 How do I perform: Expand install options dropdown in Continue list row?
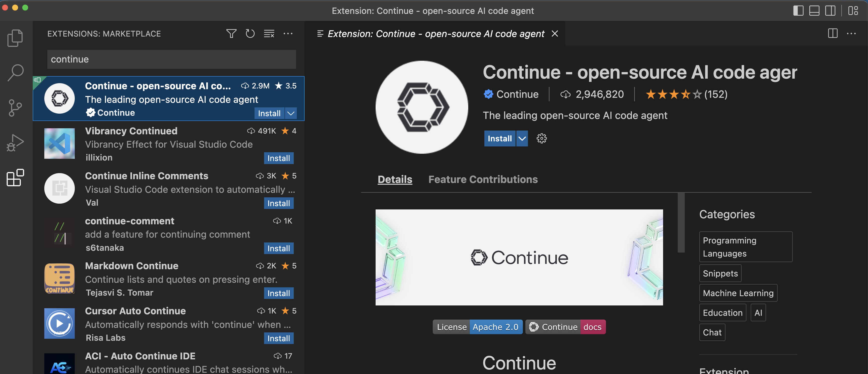(291, 113)
